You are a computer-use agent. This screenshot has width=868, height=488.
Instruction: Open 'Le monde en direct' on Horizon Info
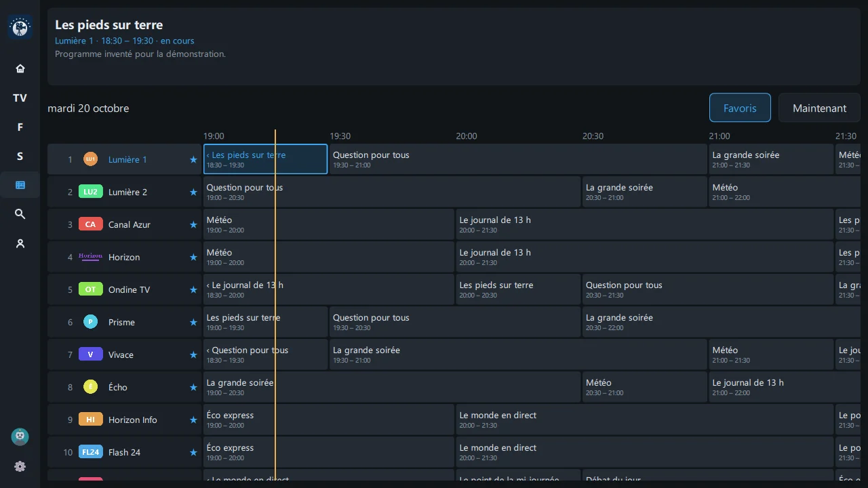[645, 420]
